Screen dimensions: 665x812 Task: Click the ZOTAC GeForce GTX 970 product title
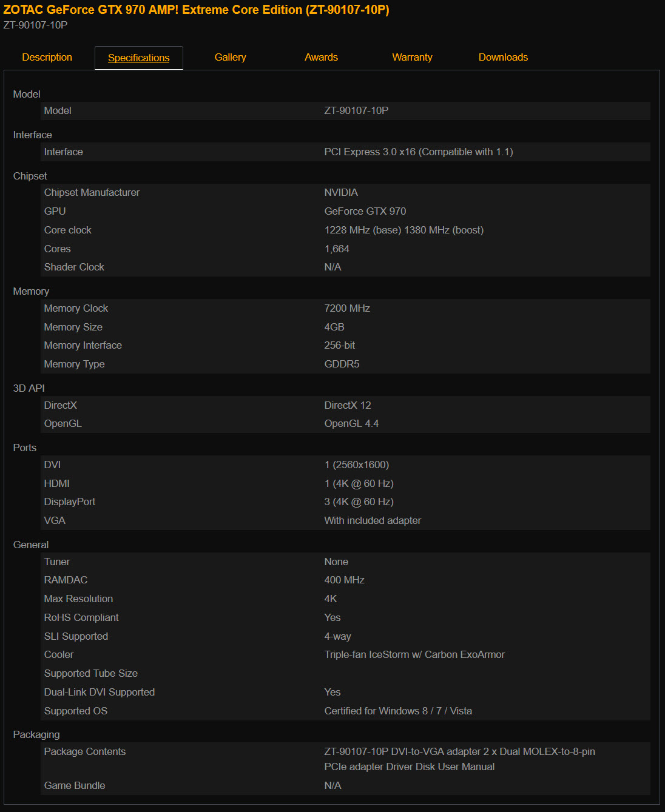pos(196,10)
